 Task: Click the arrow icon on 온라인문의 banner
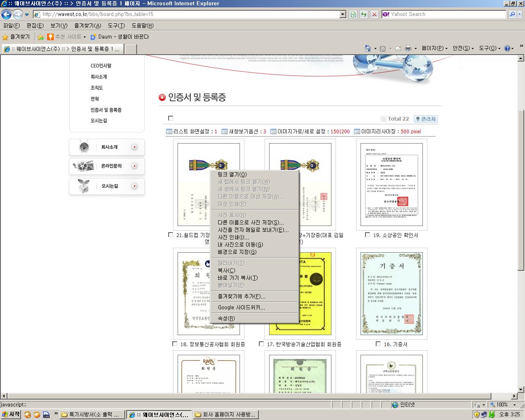(x=135, y=166)
